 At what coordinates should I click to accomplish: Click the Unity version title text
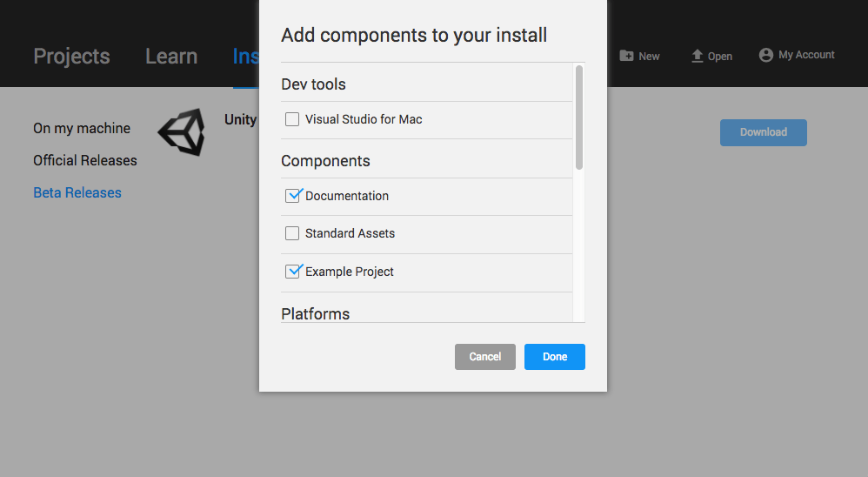point(241,119)
